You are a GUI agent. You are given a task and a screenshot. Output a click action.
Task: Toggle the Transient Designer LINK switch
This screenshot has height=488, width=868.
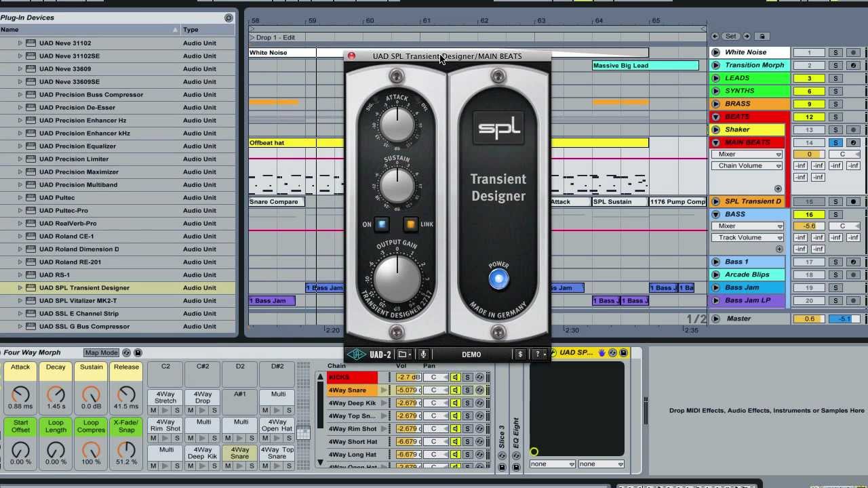(410, 224)
